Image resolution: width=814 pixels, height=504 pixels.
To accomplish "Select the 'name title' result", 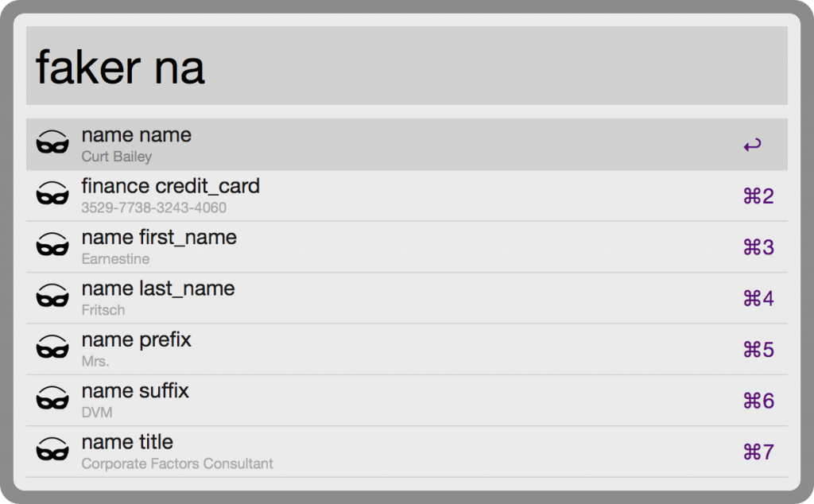I will pyautogui.click(x=127, y=442).
